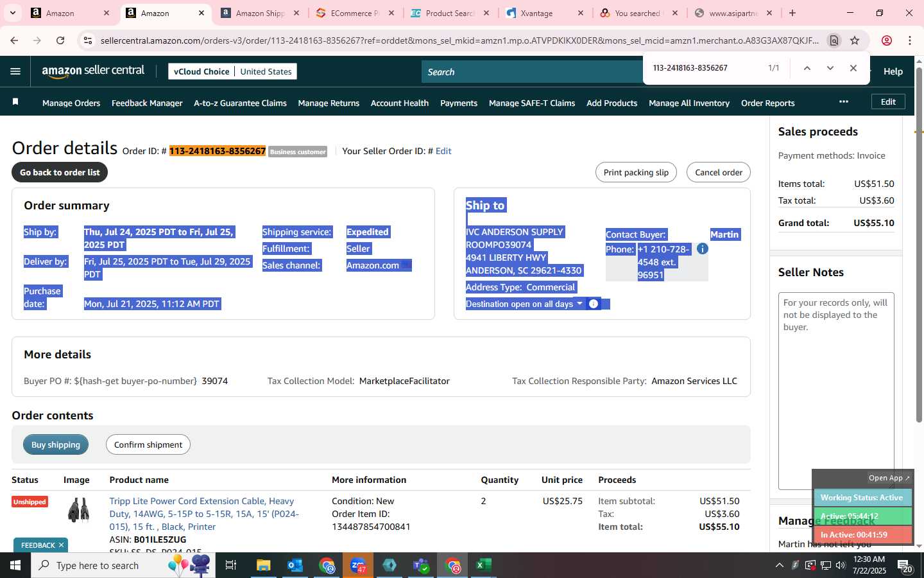Open Microsoft Teams from taskbar
Viewport: 924px width, 578px height.
(x=421, y=565)
